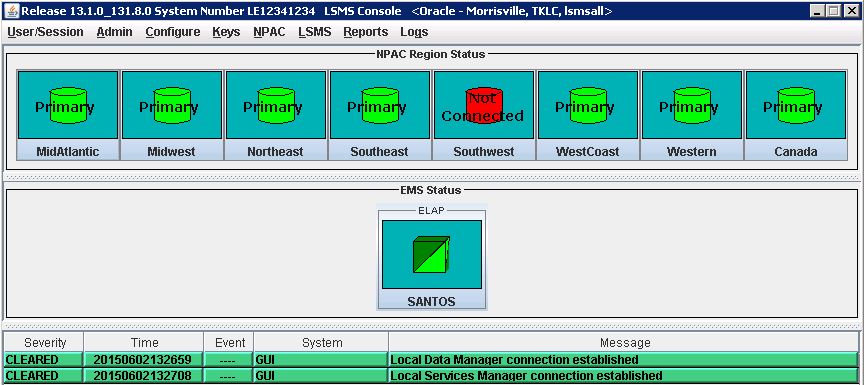Select the Northeast region database icon
The height and width of the screenshot is (385, 864).
[x=276, y=105]
